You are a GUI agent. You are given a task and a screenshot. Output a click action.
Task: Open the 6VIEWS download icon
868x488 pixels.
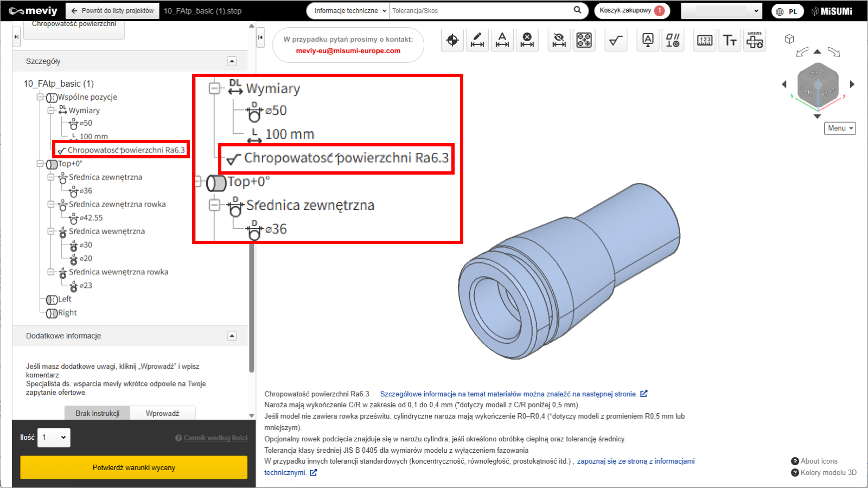pyautogui.click(x=755, y=40)
